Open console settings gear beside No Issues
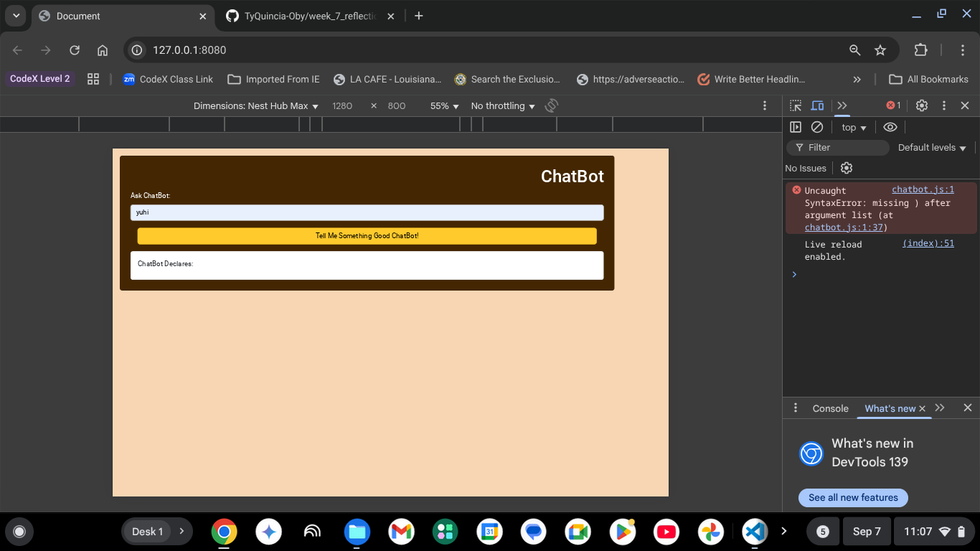This screenshot has height=551, width=980. [x=847, y=168]
